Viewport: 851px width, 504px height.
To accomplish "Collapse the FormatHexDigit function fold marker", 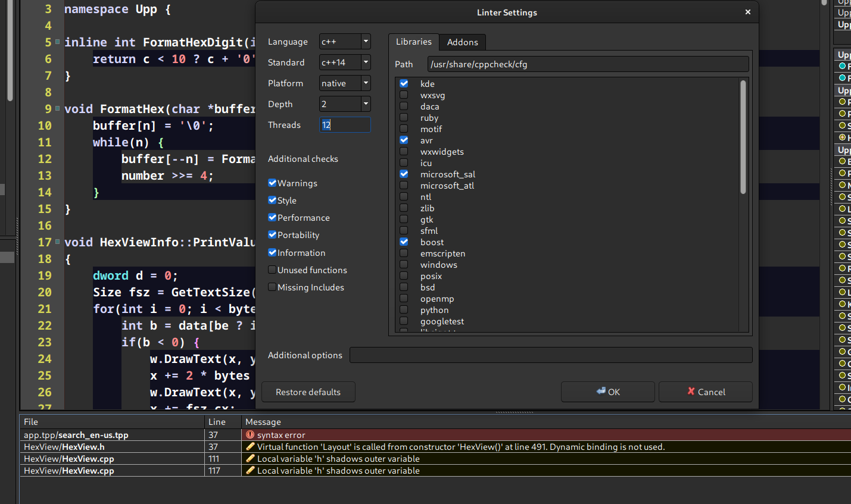I will tap(58, 42).
